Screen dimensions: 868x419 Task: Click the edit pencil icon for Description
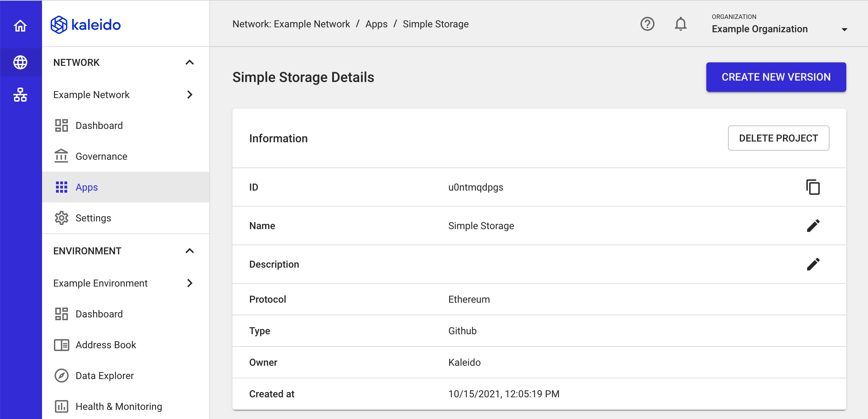813,265
